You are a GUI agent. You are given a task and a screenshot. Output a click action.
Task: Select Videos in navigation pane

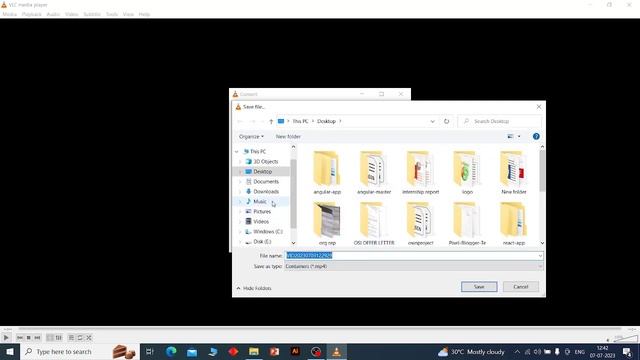tap(261, 221)
